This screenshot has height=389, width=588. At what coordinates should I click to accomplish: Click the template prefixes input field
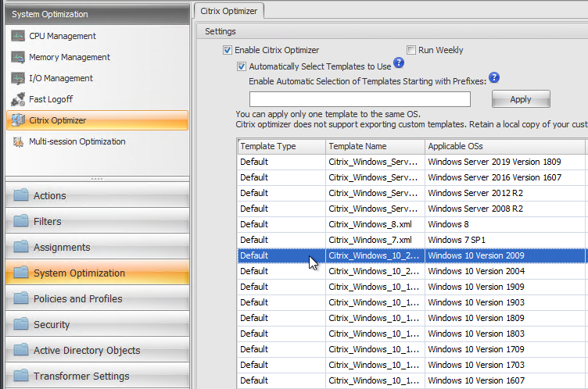pos(360,99)
